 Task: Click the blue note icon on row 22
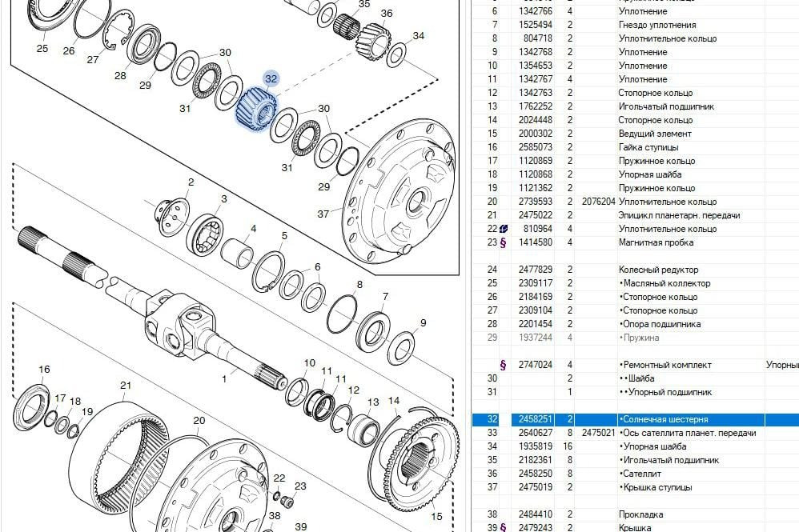[x=503, y=229]
